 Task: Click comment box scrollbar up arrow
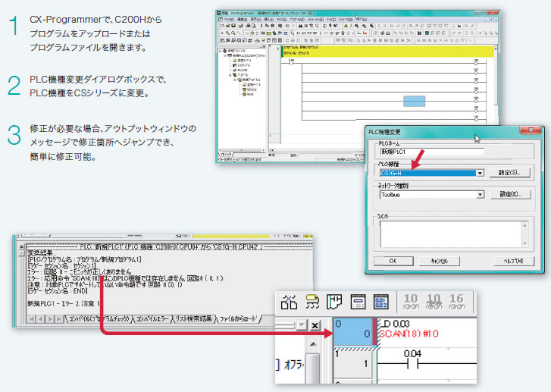click(x=524, y=225)
